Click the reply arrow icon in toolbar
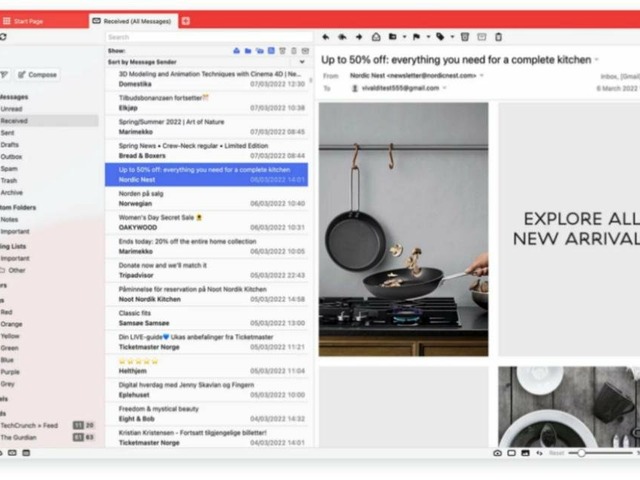This screenshot has width=640, height=480. click(x=326, y=37)
